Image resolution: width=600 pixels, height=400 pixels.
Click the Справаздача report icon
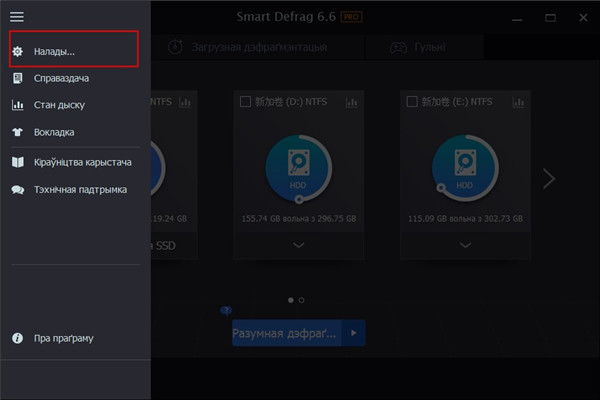coord(17,77)
